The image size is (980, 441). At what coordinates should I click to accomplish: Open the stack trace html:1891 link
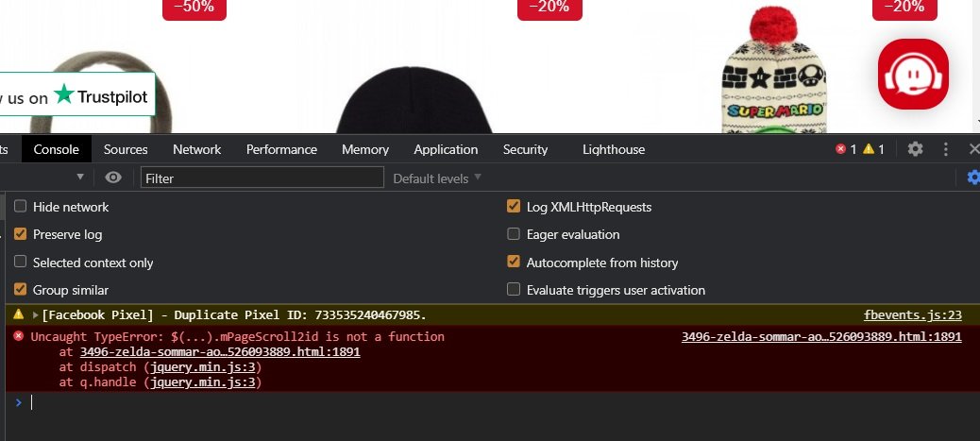(x=220, y=351)
